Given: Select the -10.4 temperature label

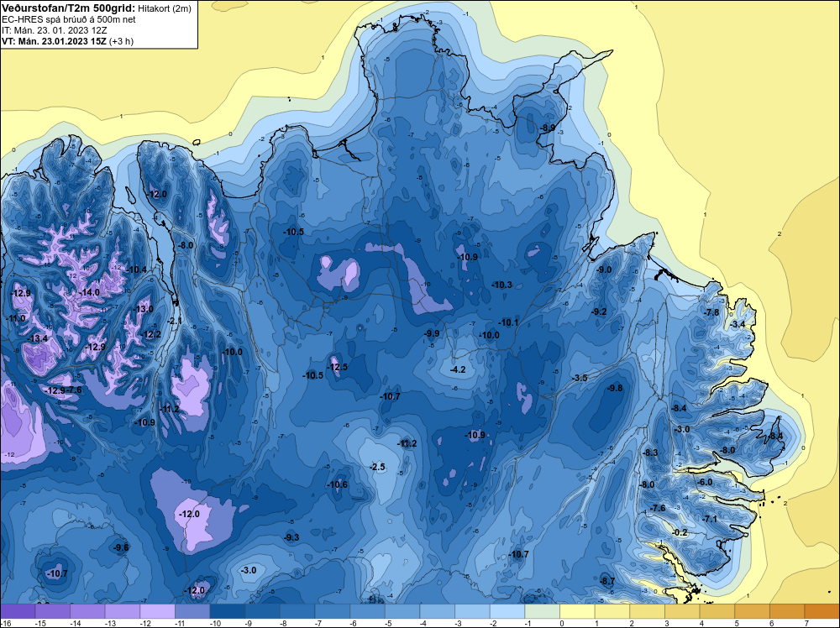Looking at the screenshot, I should [x=137, y=270].
